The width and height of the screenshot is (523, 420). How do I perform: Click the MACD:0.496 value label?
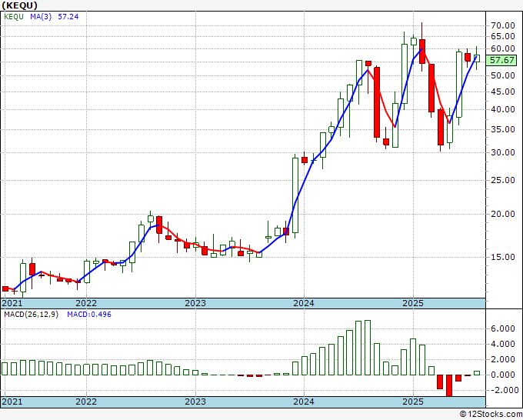pos(89,315)
